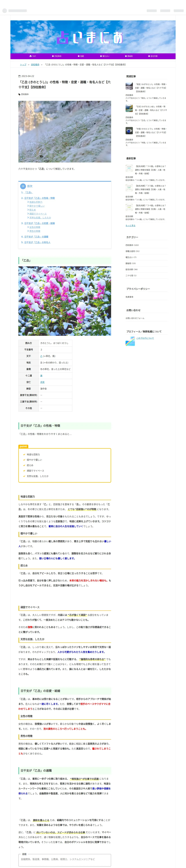
Task: Open category 数秘術 (15)
Action: (x=131, y=263)
